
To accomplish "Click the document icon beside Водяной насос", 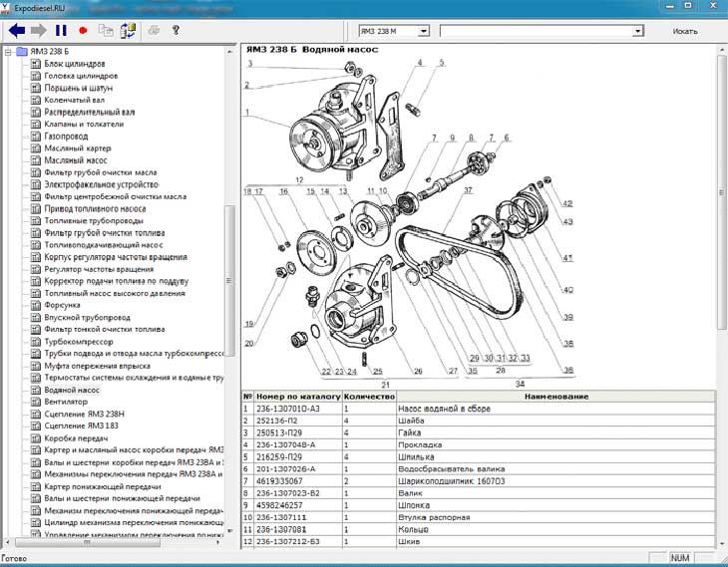I will pyautogui.click(x=35, y=390).
